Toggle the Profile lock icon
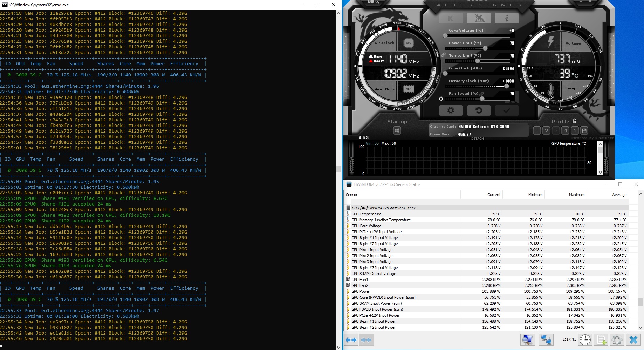This screenshot has width=644, height=350. tap(575, 121)
